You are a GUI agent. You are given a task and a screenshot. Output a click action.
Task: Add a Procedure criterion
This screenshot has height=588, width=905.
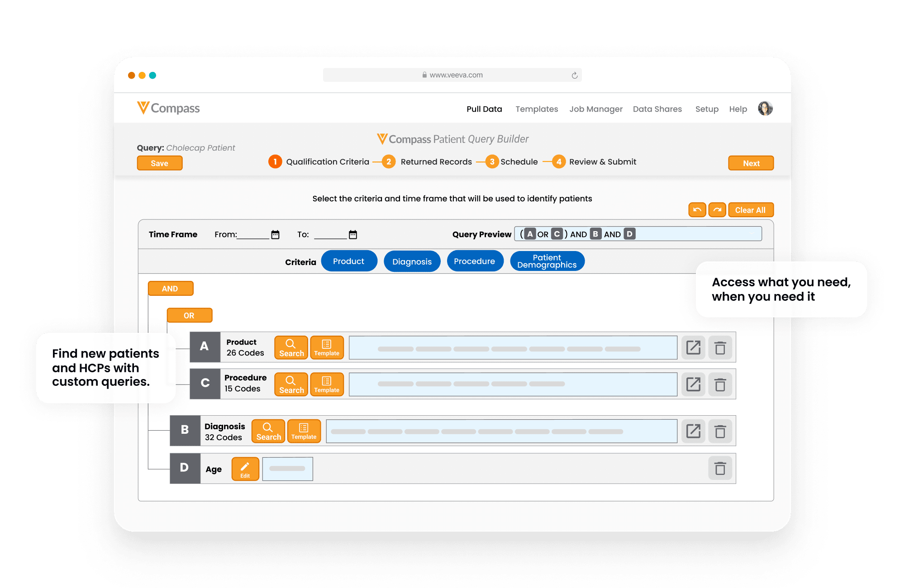pyautogui.click(x=475, y=261)
